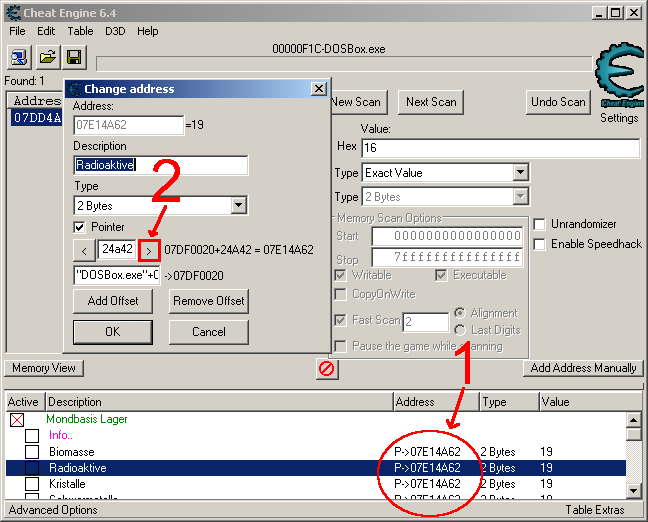The image size is (648, 522).
Task: Open the Table menu
Action: [80, 31]
